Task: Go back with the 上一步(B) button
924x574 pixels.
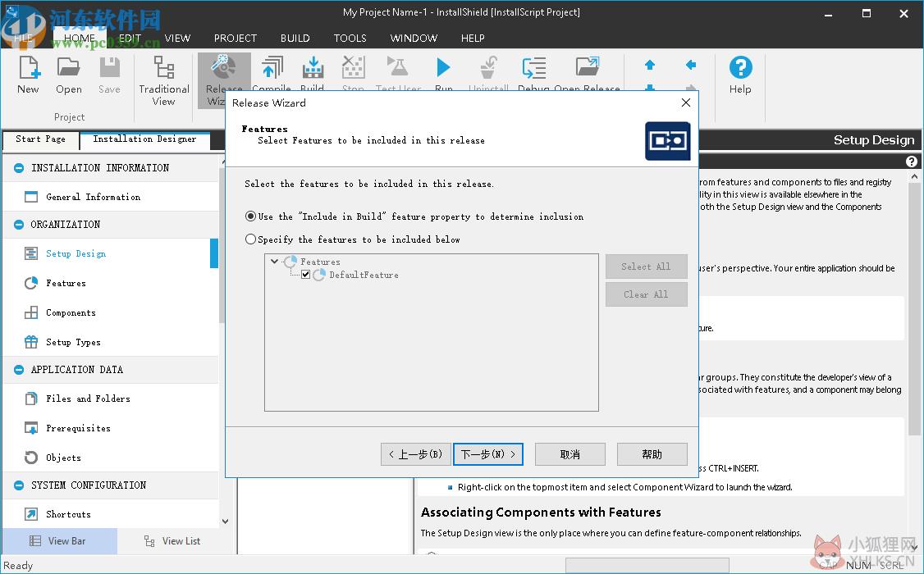Action: point(416,454)
